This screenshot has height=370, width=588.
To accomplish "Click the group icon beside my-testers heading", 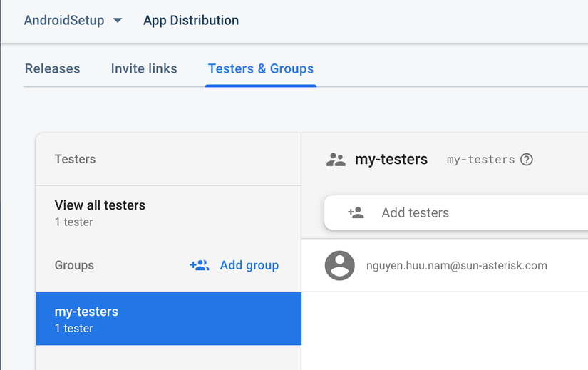I will (x=336, y=160).
